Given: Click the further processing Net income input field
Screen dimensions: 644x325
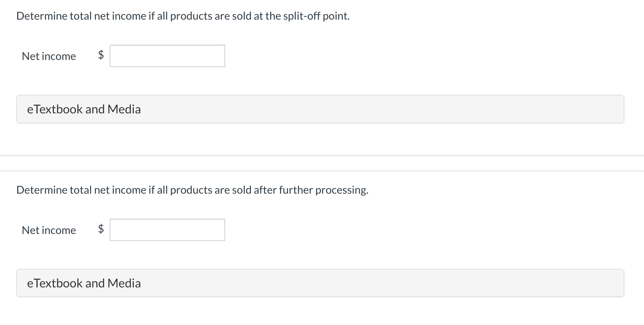Looking at the screenshot, I should (167, 230).
